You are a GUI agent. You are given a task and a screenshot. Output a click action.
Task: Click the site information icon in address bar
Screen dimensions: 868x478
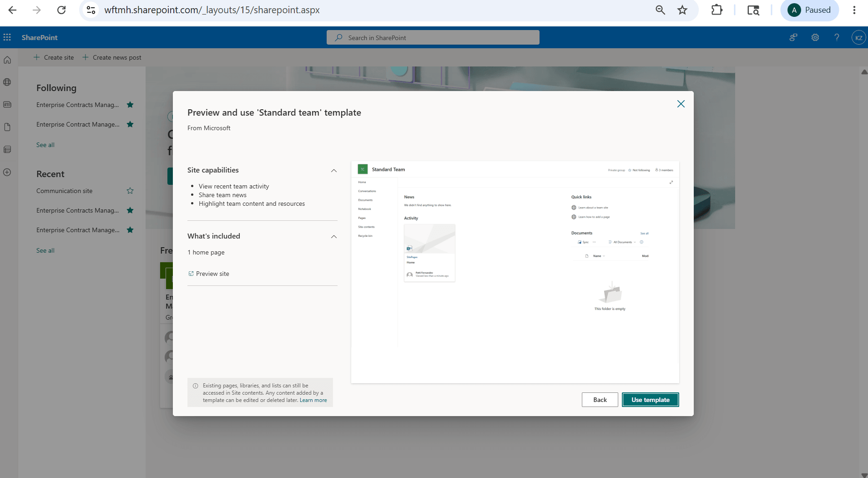91,10
